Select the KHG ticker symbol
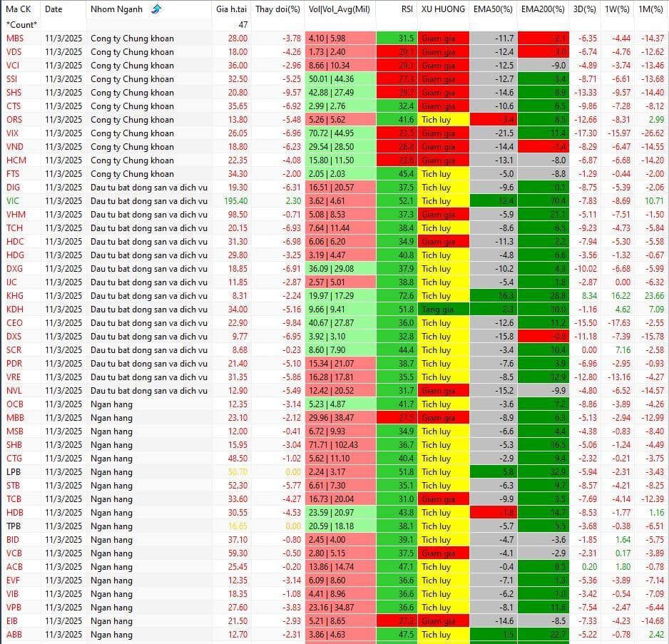The image size is (669, 644). point(15,296)
